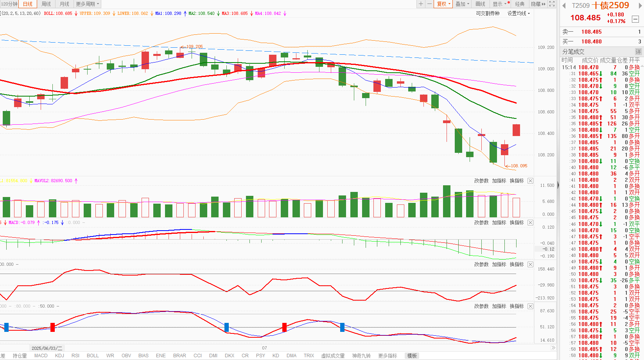Select MACD indicator tab
The height and width of the screenshot is (360, 644).
click(41, 356)
